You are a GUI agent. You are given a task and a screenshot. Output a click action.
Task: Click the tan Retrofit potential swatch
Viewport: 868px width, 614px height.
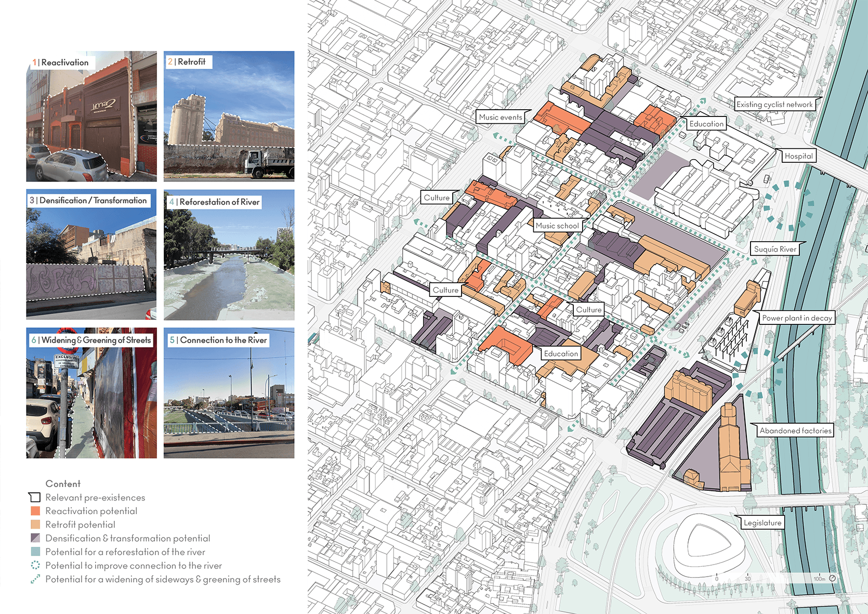(x=35, y=525)
